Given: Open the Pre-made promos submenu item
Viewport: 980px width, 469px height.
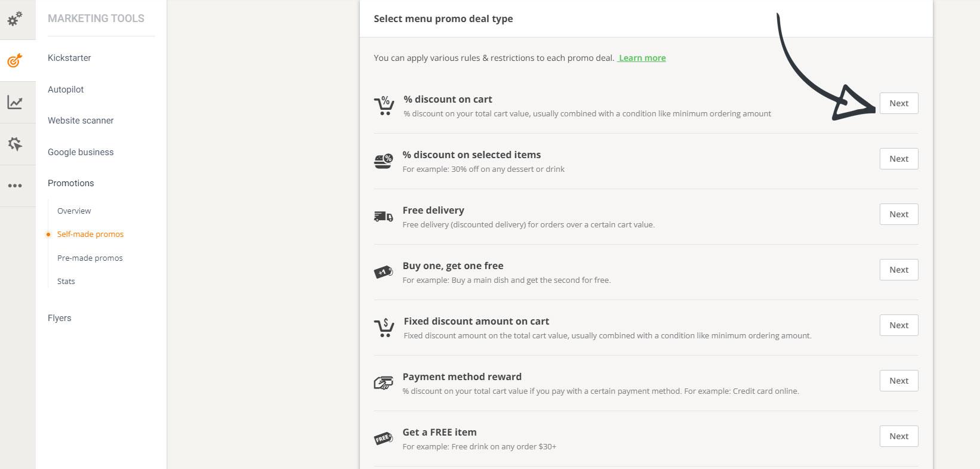Looking at the screenshot, I should click(90, 258).
